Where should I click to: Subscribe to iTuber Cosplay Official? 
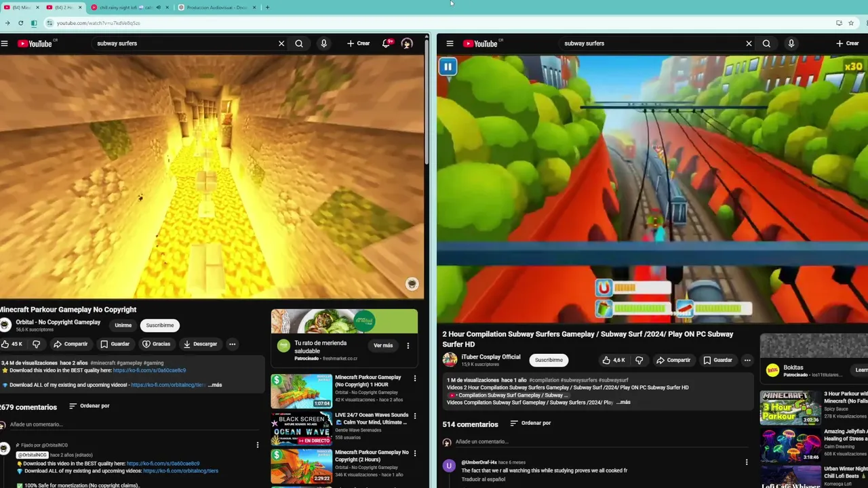pos(549,360)
